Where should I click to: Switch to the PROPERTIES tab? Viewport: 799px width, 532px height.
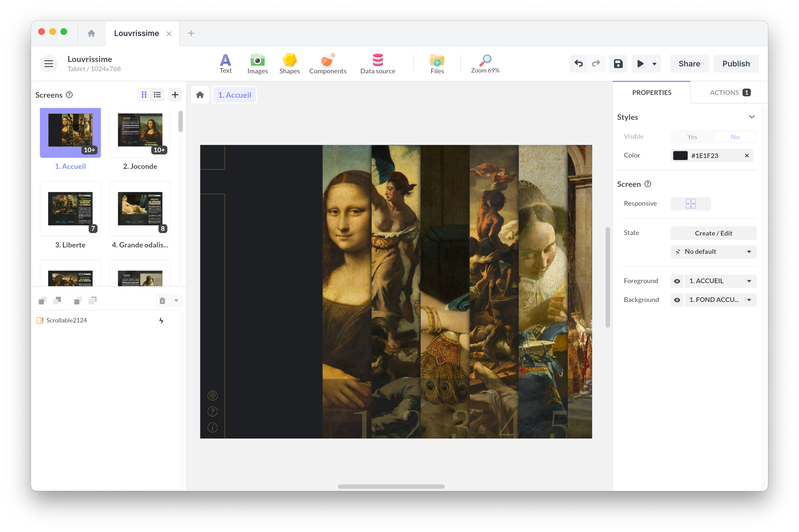click(652, 92)
